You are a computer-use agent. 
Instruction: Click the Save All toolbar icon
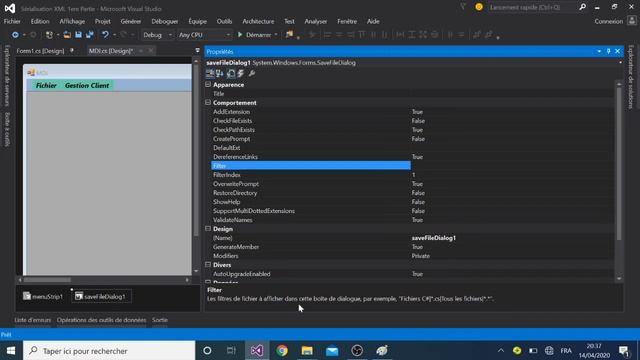(89, 35)
